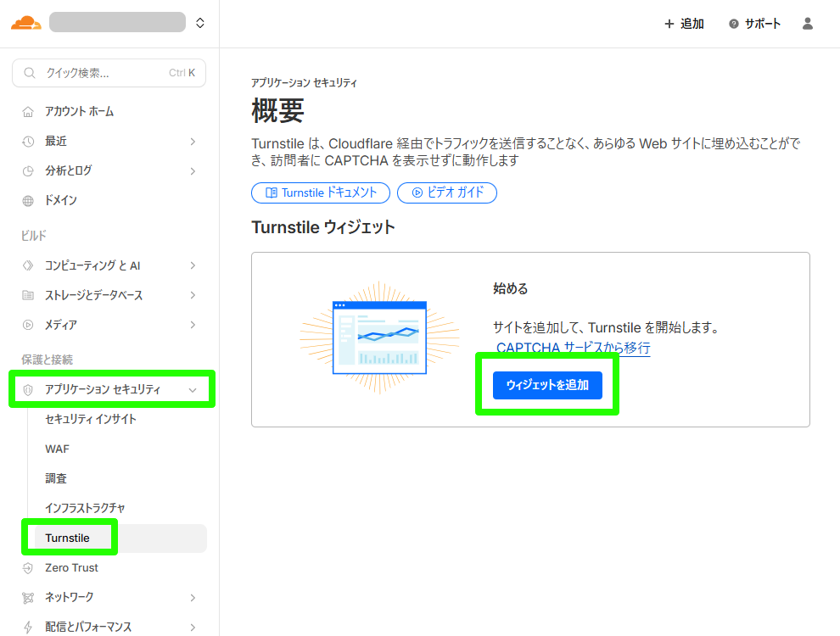Open the account switcher dropdown arrows

[x=200, y=23]
